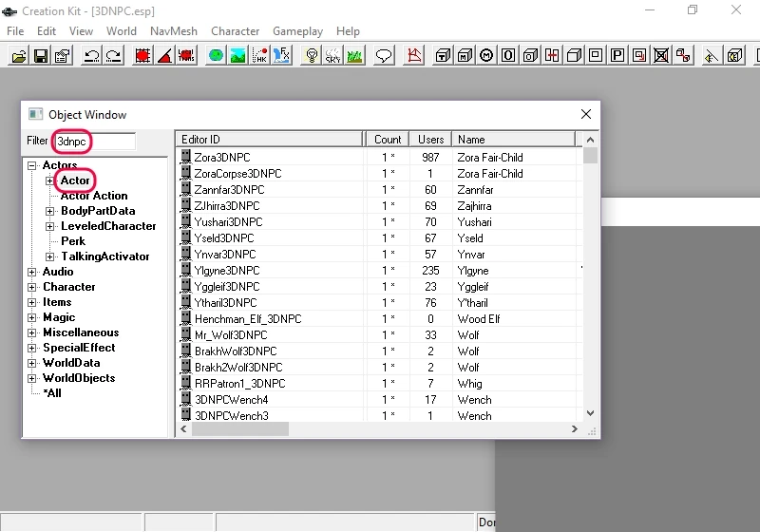Click the green globe world icon

pyautogui.click(x=216, y=56)
